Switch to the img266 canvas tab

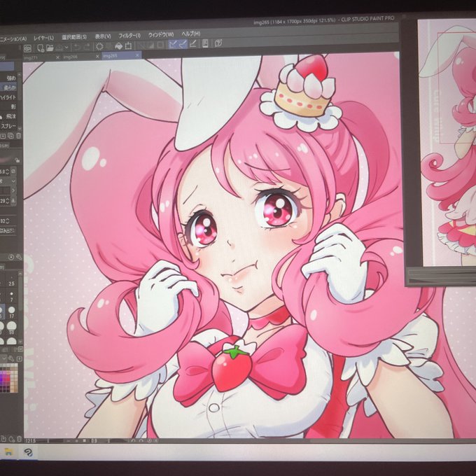click(71, 57)
